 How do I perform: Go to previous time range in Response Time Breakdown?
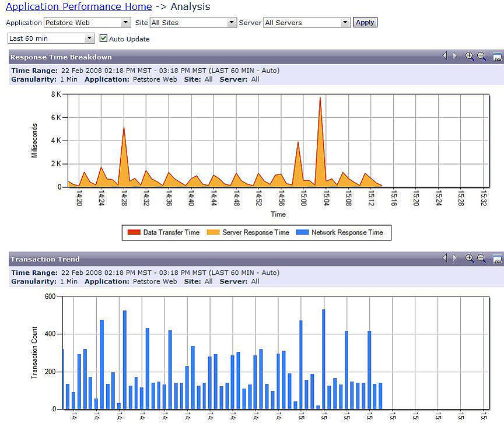(x=444, y=56)
